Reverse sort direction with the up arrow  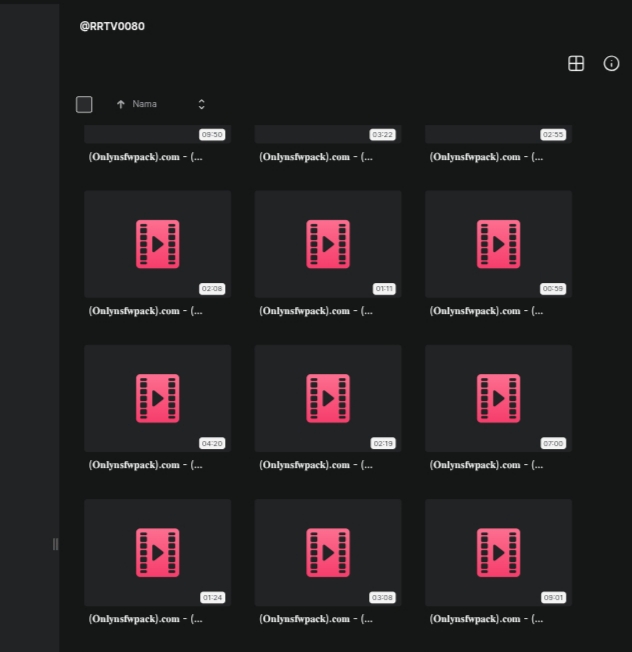coord(121,104)
